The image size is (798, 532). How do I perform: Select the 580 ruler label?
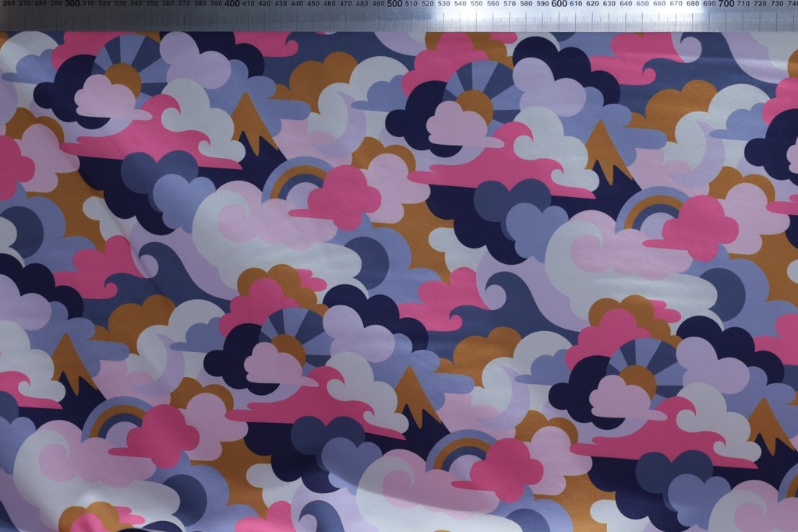[527, 4]
